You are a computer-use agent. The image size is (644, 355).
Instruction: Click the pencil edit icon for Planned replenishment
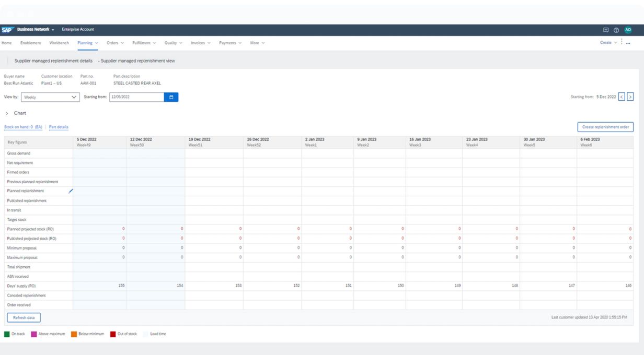pyautogui.click(x=71, y=191)
